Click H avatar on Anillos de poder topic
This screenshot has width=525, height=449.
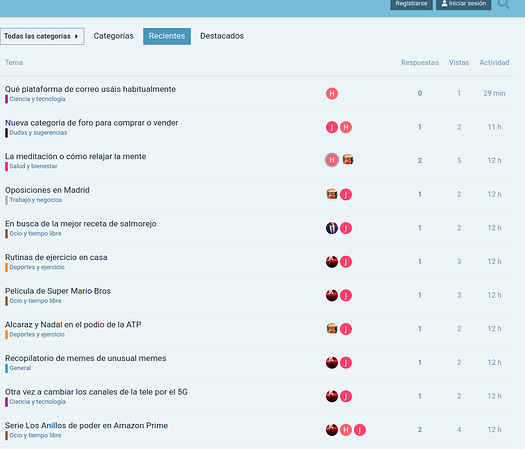(346, 430)
